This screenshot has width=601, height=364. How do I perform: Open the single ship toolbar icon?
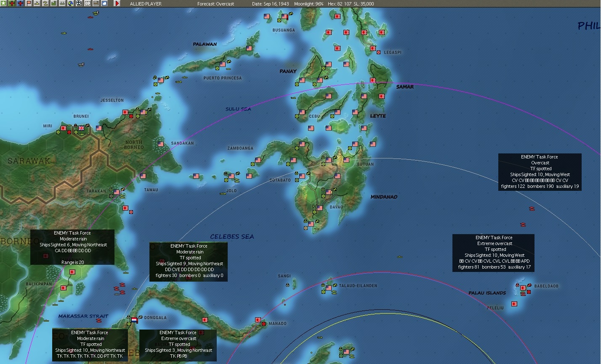pos(37,3)
